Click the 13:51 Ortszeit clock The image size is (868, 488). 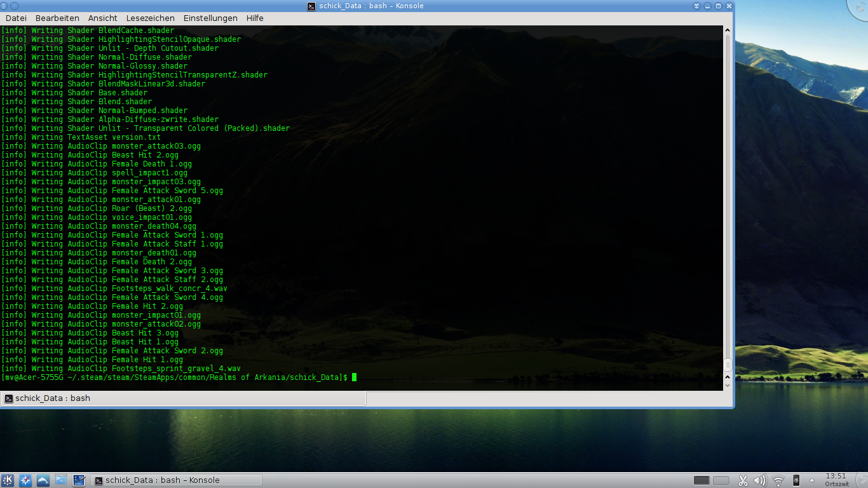[x=836, y=480]
